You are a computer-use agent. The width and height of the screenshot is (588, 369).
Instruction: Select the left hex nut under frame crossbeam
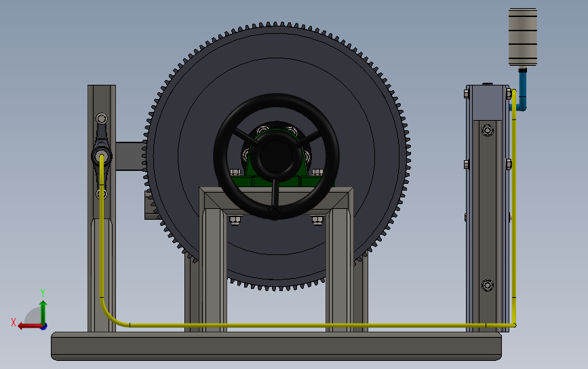click(235, 220)
